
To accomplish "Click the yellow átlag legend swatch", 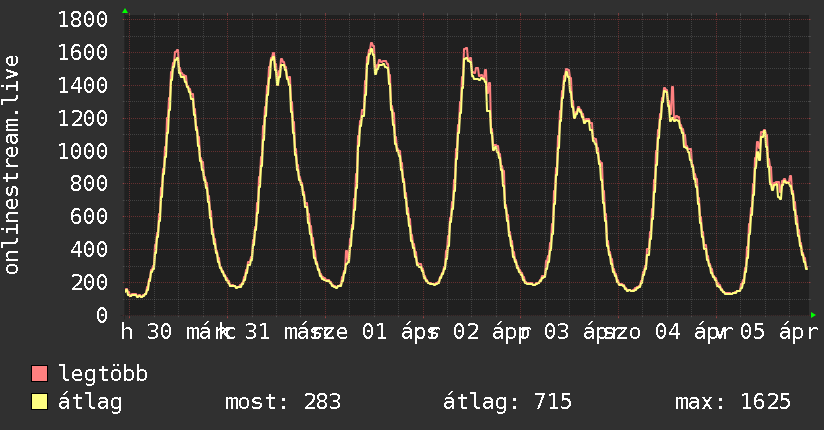I will point(40,403).
